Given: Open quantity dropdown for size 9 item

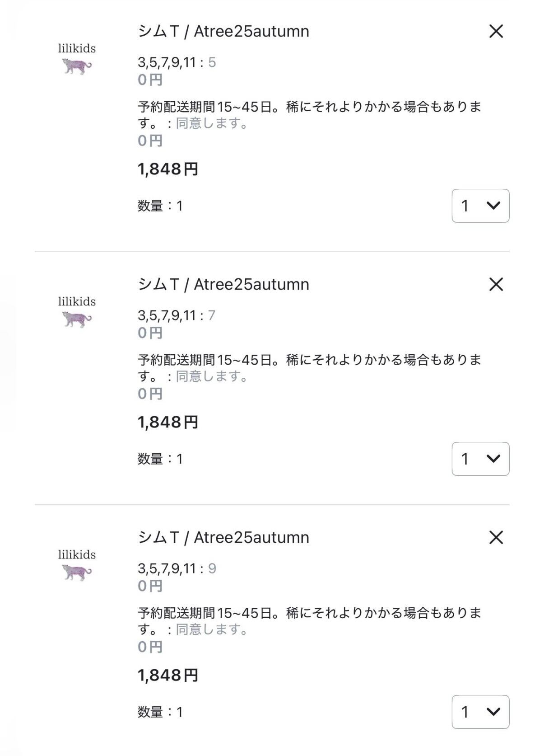Looking at the screenshot, I should pos(480,712).
